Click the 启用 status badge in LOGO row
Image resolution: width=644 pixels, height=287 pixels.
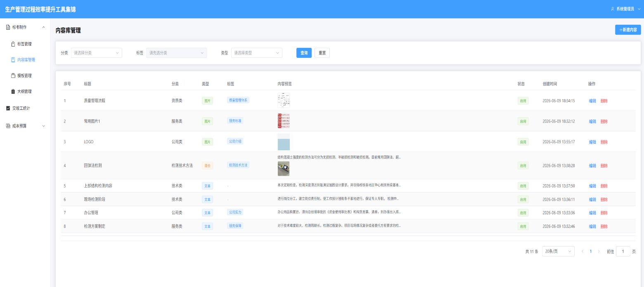[x=523, y=142]
